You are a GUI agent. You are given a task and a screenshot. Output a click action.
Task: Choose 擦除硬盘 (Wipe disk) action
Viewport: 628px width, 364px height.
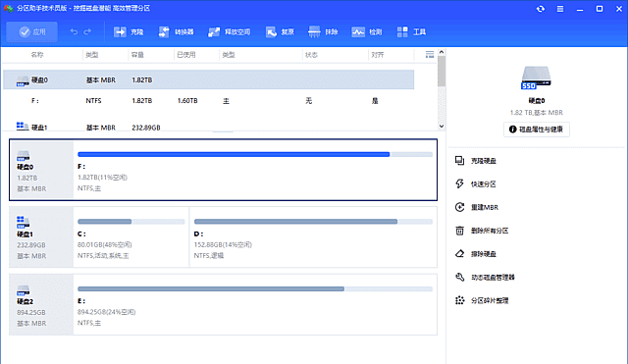[x=476, y=254]
